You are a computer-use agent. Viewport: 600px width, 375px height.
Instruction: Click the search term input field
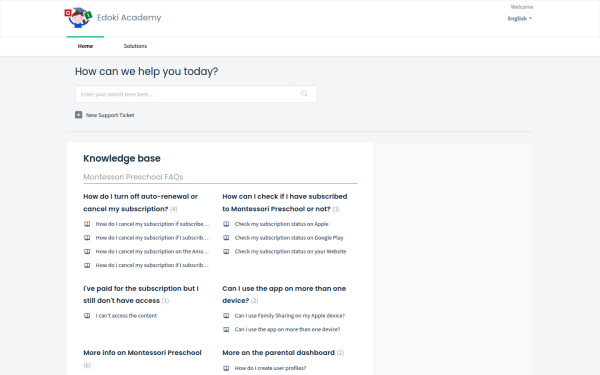pyautogui.click(x=196, y=94)
